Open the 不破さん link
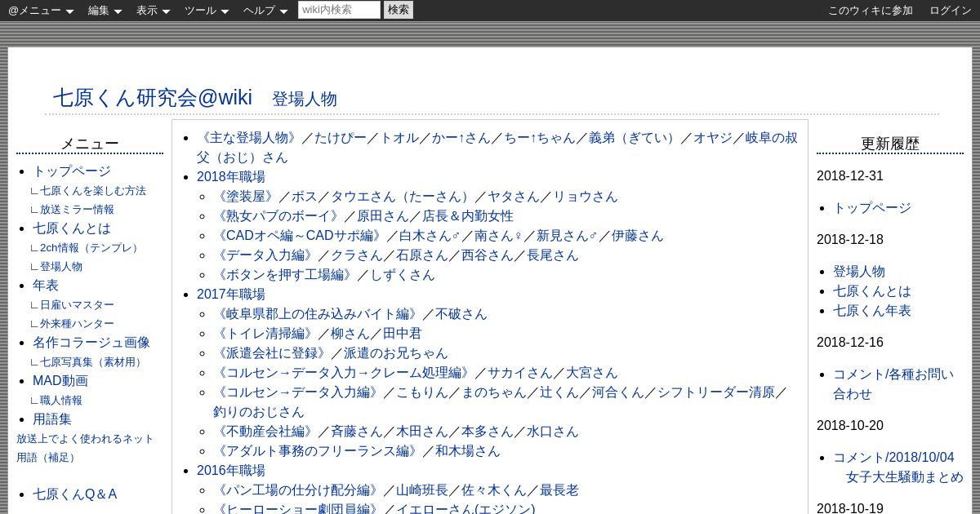Viewport: 980px width, 514px height. pos(461,314)
